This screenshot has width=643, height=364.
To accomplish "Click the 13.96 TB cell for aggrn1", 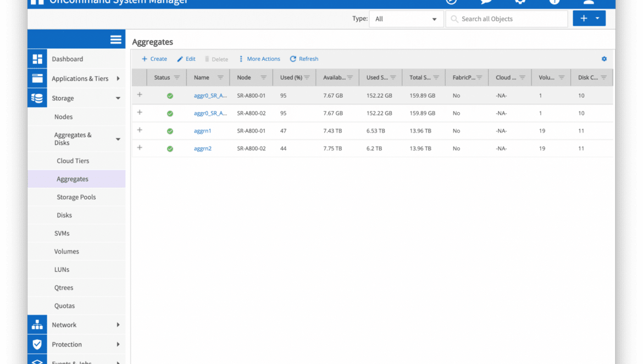I will click(420, 131).
